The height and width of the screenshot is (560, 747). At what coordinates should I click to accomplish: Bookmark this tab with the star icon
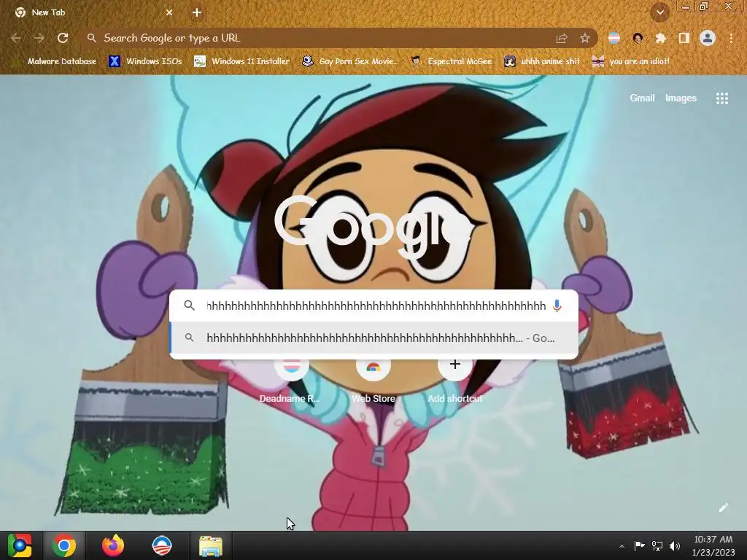coord(585,38)
